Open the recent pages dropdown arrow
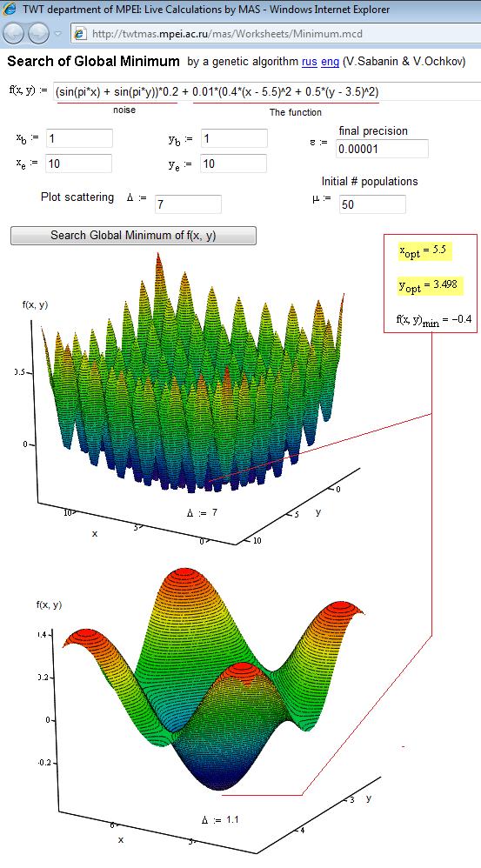Screen dimensions: 481x868 pyautogui.click(x=57, y=34)
